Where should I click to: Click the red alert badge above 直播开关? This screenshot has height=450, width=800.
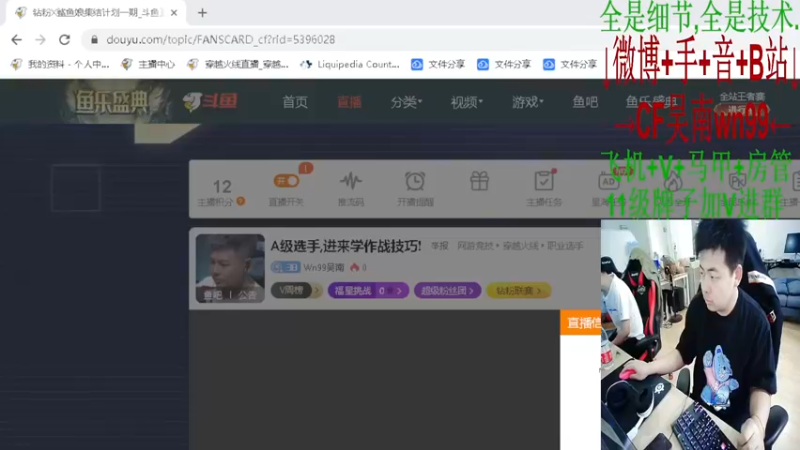click(306, 168)
